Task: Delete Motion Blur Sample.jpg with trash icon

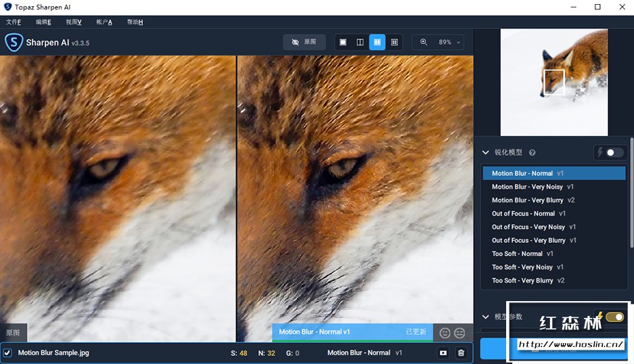Action: [461, 352]
